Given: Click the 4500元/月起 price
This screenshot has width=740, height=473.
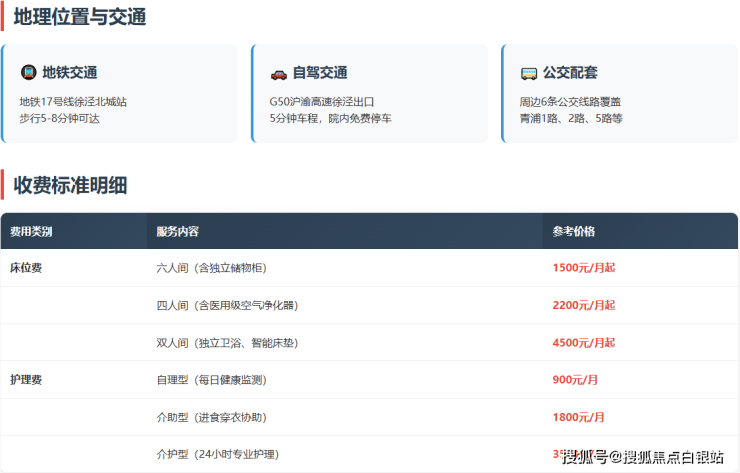Looking at the screenshot, I should (584, 343).
